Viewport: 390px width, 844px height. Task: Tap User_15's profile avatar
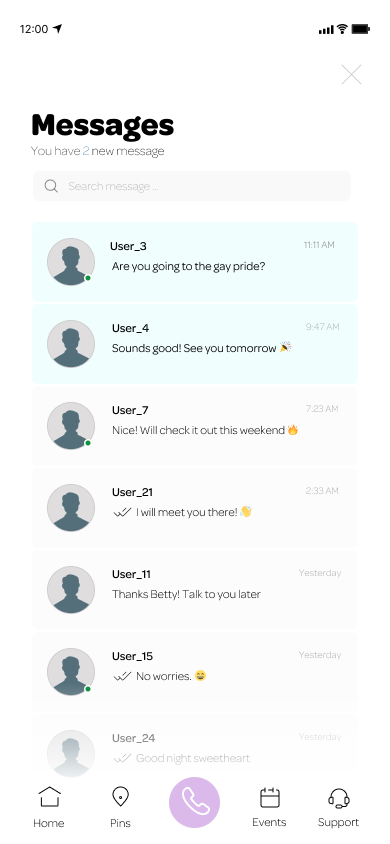(x=70, y=671)
